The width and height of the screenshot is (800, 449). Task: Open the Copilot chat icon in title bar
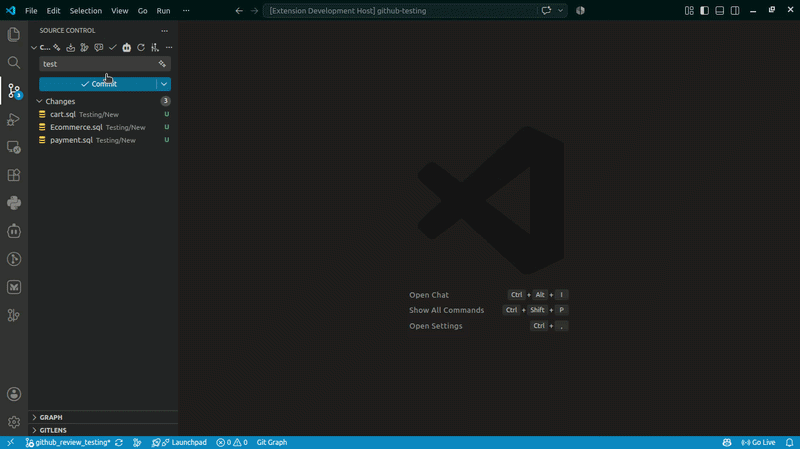(x=546, y=10)
